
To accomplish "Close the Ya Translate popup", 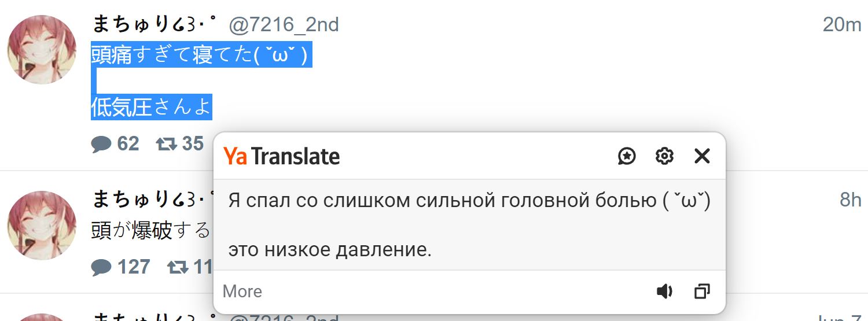I will point(701,156).
